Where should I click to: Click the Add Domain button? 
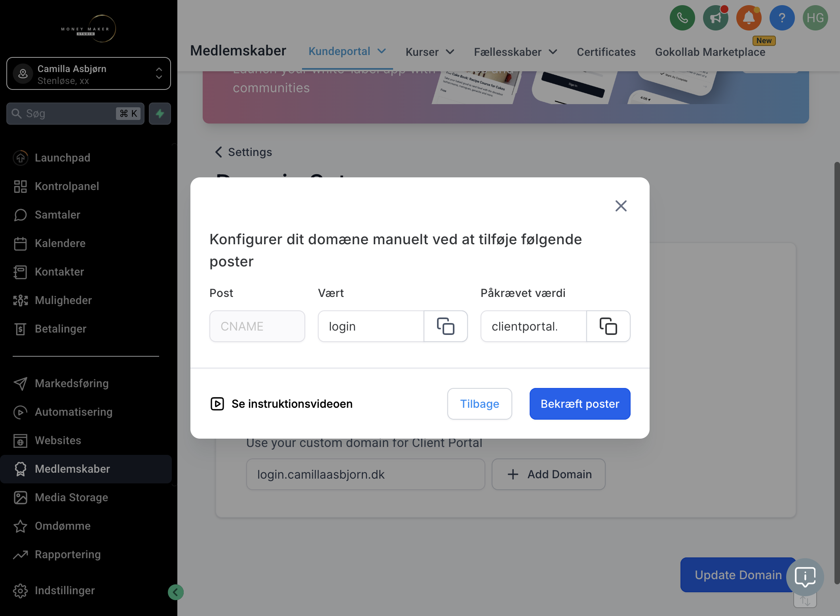pos(548,474)
